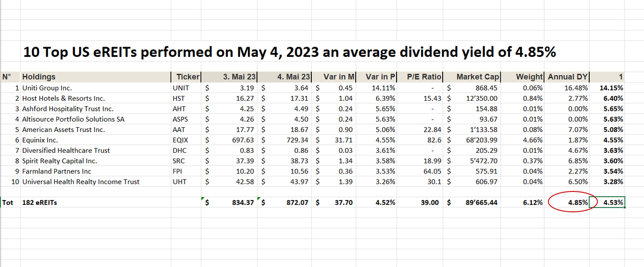The image size is (644, 267).
Task: Select the 'Uniti Group Inc.' holding cell
Action: pos(96,87)
